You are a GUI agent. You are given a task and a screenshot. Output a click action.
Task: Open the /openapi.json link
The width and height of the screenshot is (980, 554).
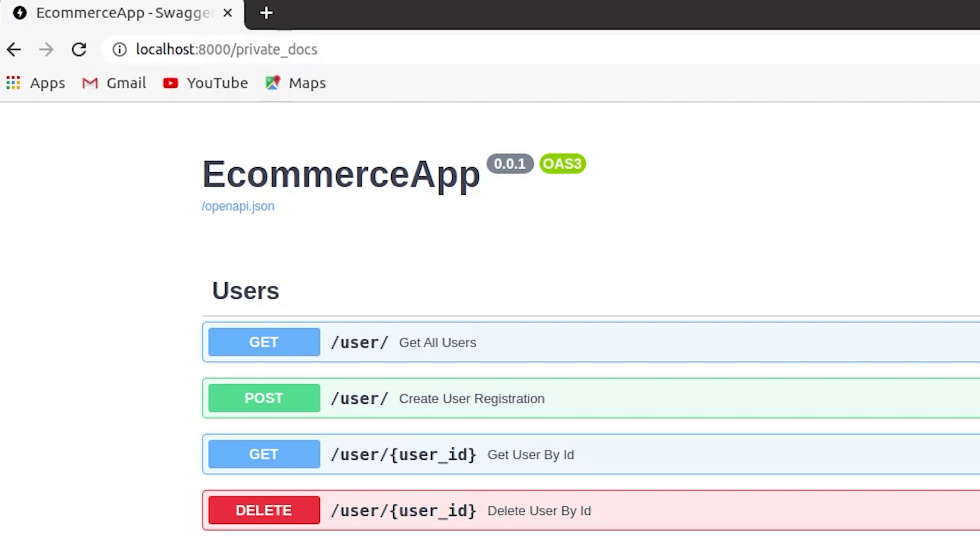[238, 206]
